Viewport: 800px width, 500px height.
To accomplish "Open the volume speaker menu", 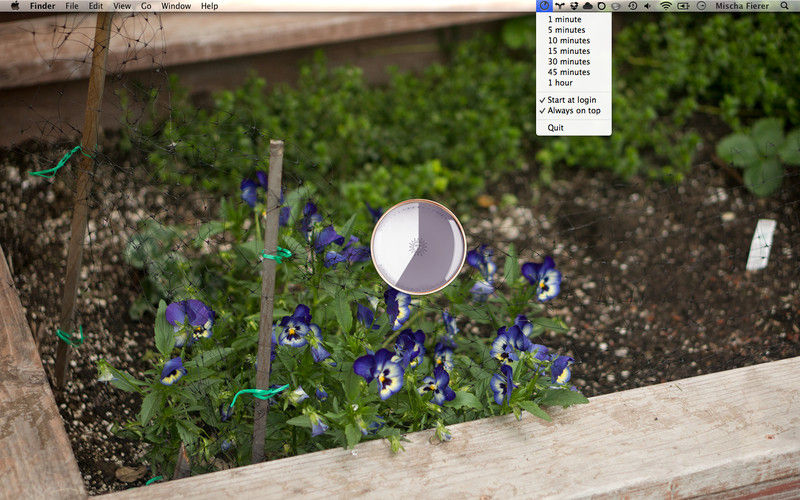I will pyautogui.click(x=648, y=6).
